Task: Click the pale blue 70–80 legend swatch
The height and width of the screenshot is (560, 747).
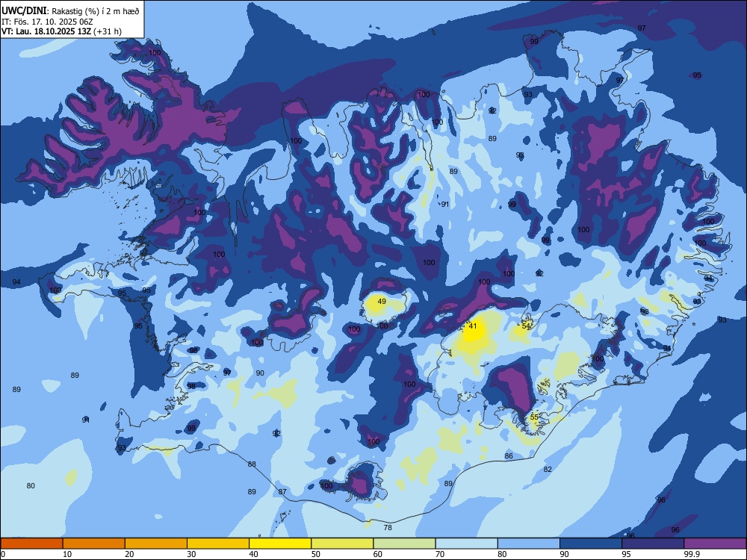Action: pyautogui.click(x=466, y=544)
